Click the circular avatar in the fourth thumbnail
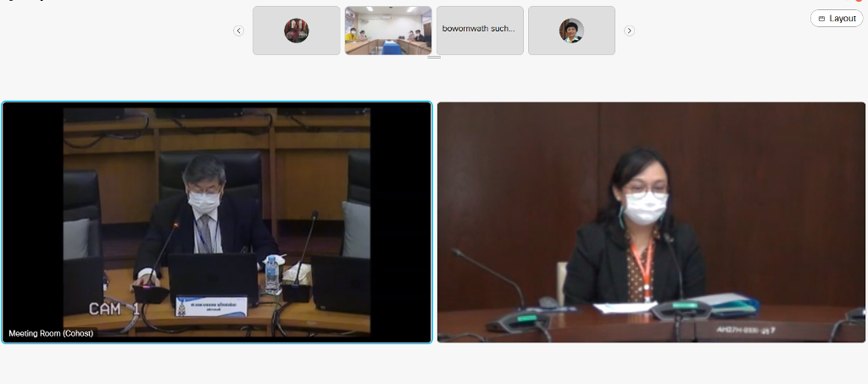Screen dimensions: 868x384 tap(571, 31)
